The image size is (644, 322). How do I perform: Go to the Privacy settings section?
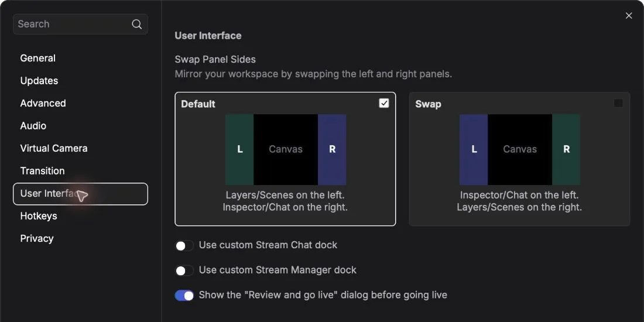[37, 239]
